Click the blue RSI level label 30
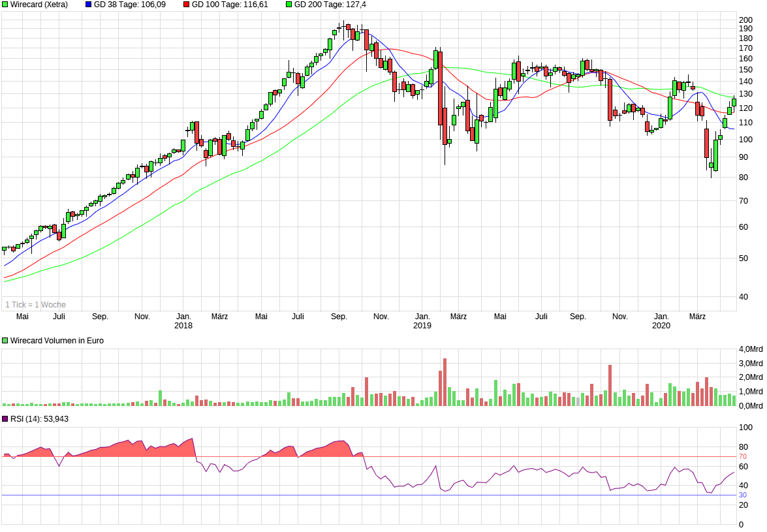The image size is (767, 532). (743, 495)
